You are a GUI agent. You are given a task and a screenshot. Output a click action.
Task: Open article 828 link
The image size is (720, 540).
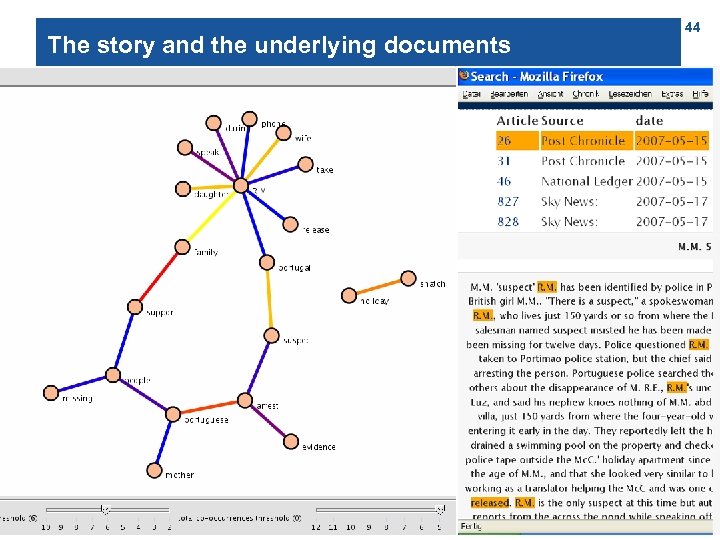[508, 221]
